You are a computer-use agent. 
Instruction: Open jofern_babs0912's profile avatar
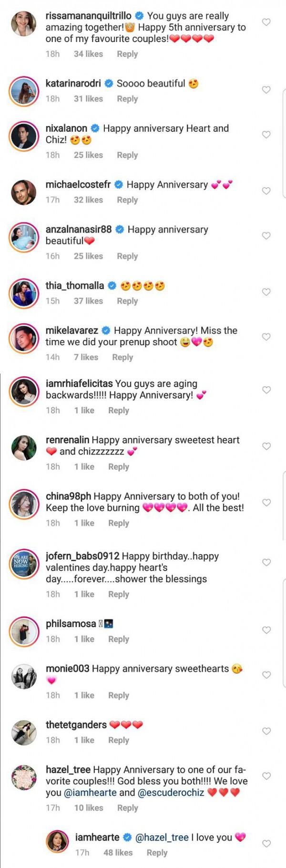(x=23, y=563)
